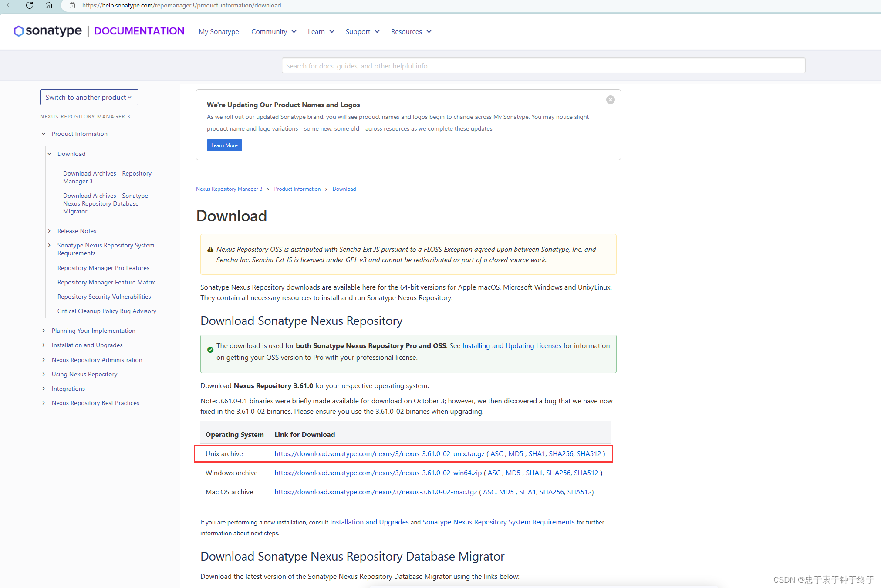Image resolution: width=881 pixels, height=588 pixels.
Task: Open the Switch to another product dropdown
Action: [89, 97]
